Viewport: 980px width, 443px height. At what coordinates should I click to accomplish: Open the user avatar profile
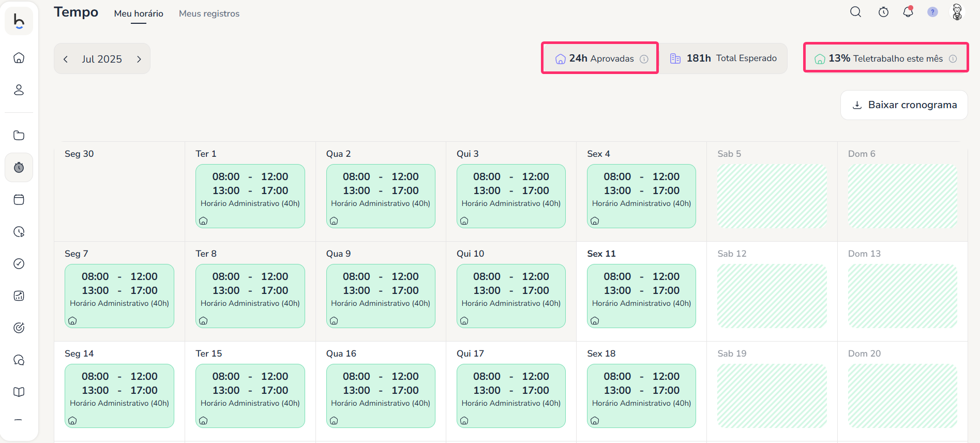tap(957, 12)
